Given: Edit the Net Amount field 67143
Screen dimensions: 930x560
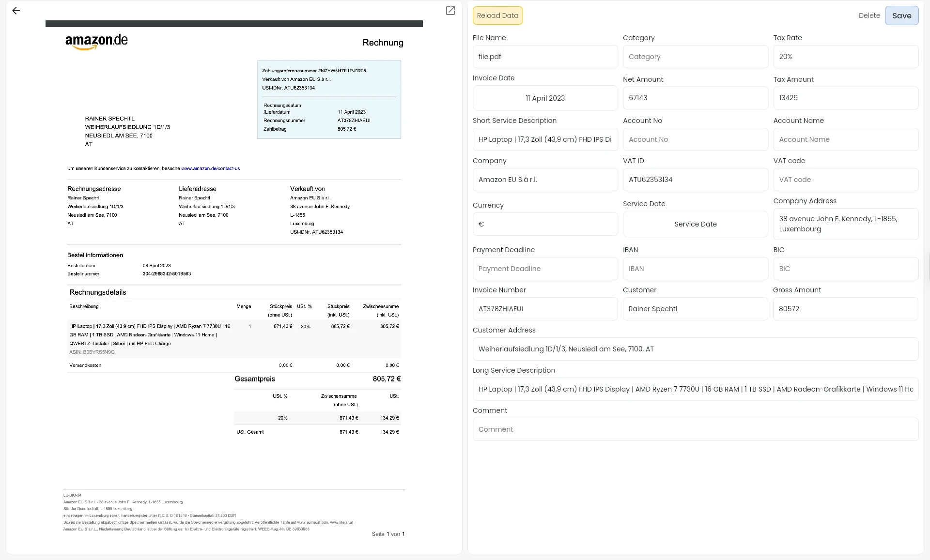Looking at the screenshot, I should (x=695, y=98).
